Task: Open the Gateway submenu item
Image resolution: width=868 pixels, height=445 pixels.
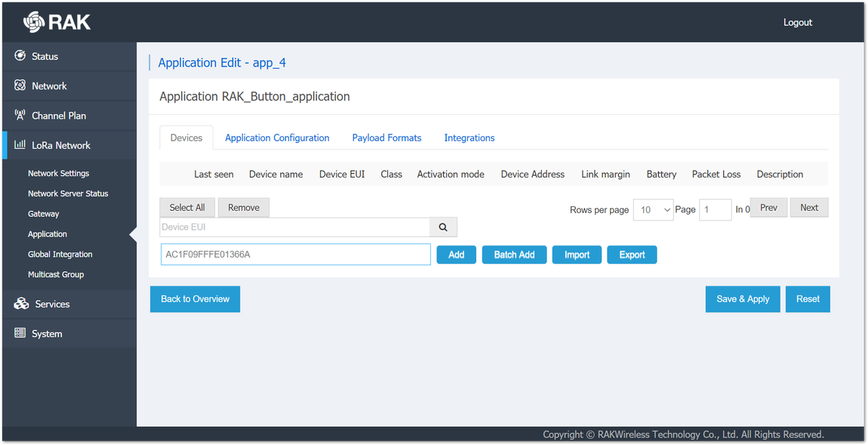Action: point(43,214)
